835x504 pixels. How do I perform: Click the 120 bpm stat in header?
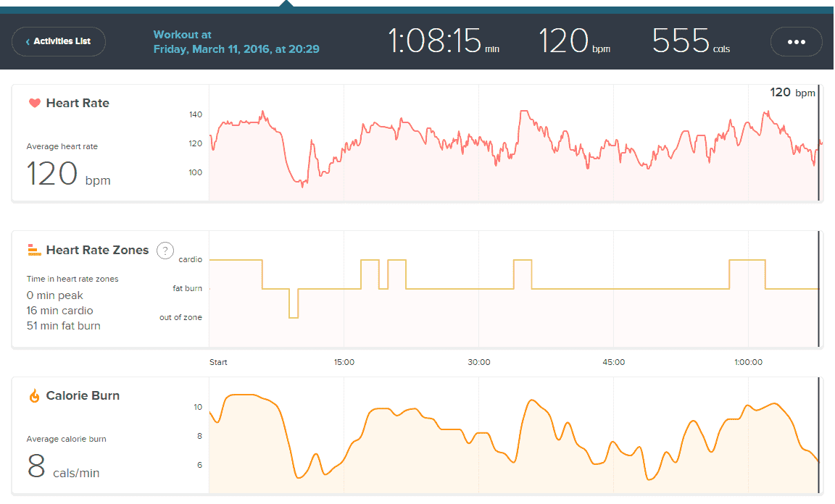point(574,42)
